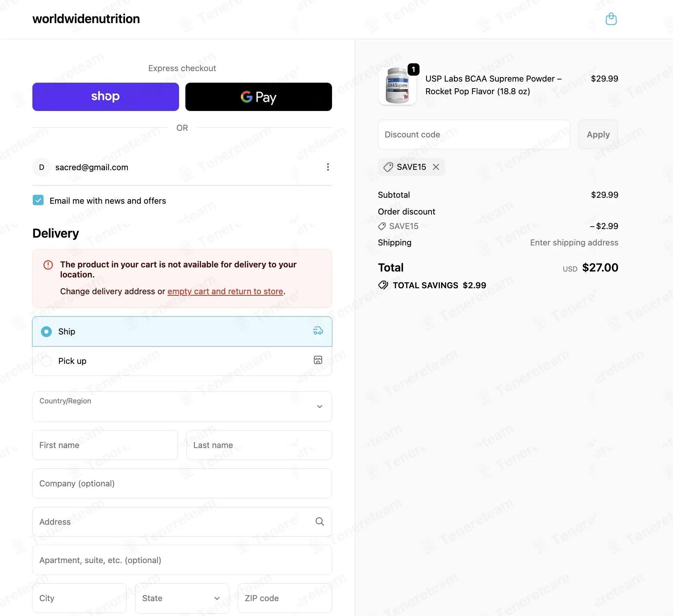Screen dimensions: 673x616
Task: Go to worldwidenutrition store home
Action: click(86, 19)
